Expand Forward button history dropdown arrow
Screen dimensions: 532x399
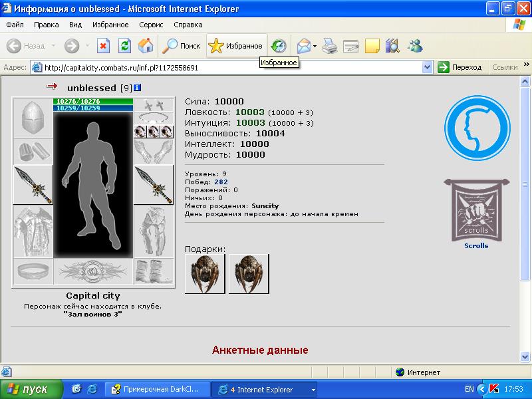87,45
